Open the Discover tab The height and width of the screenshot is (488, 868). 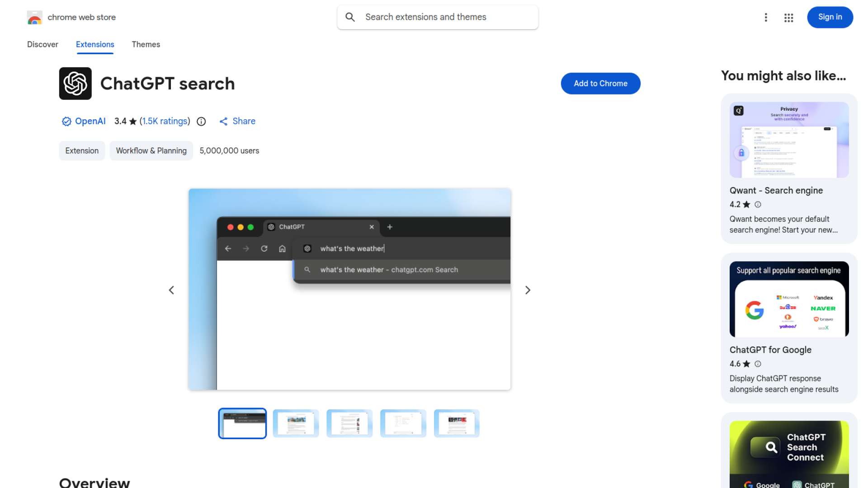42,44
